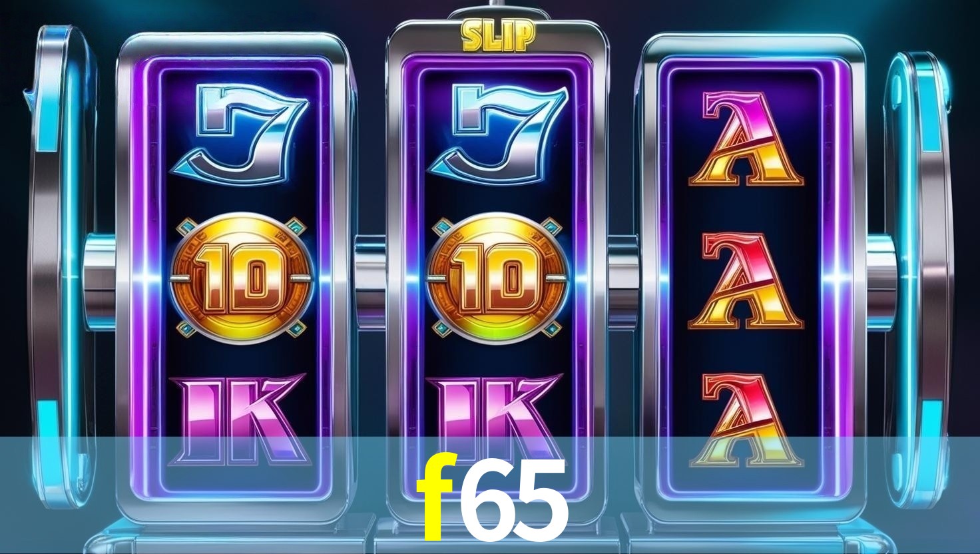This screenshot has width=980, height=554.
Task: Click the axle between the middle and right reels
Action: point(622,278)
